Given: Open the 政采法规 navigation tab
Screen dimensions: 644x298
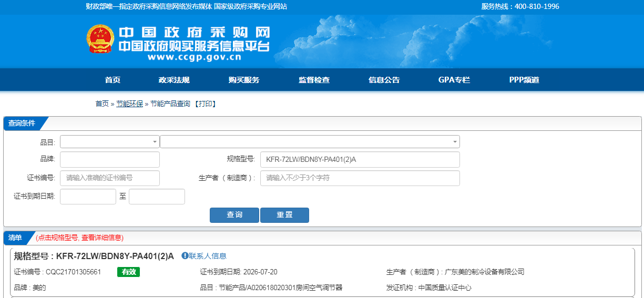Looking at the screenshot, I should pos(174,80).
